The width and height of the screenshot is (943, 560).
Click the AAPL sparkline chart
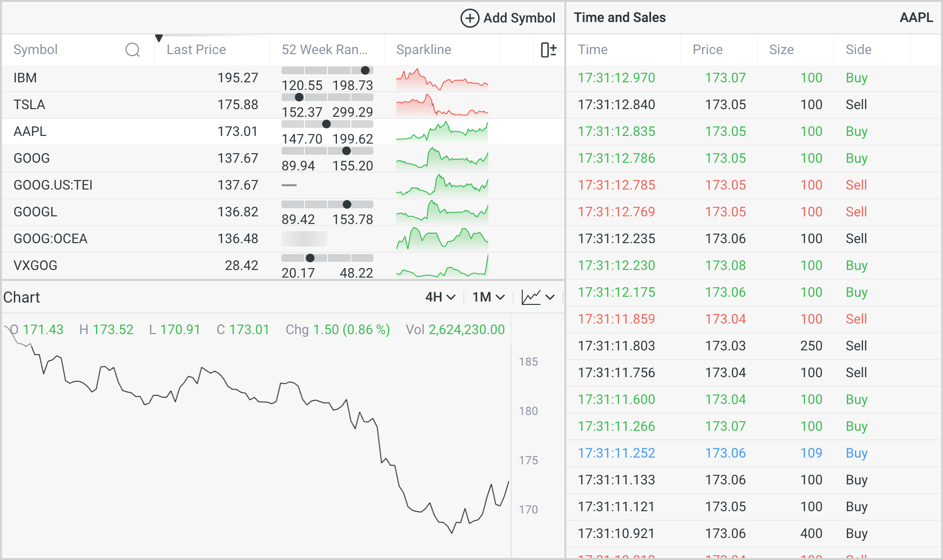point(442,132)
